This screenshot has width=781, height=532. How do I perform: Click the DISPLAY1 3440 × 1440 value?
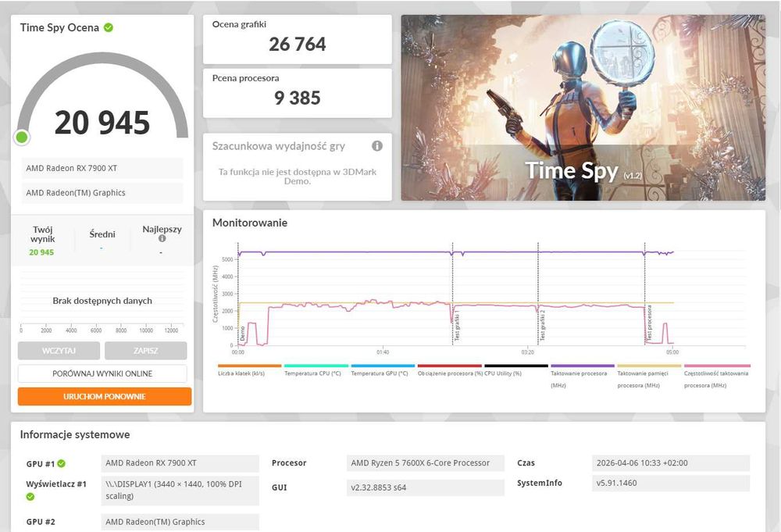click(x=180, y=490)
